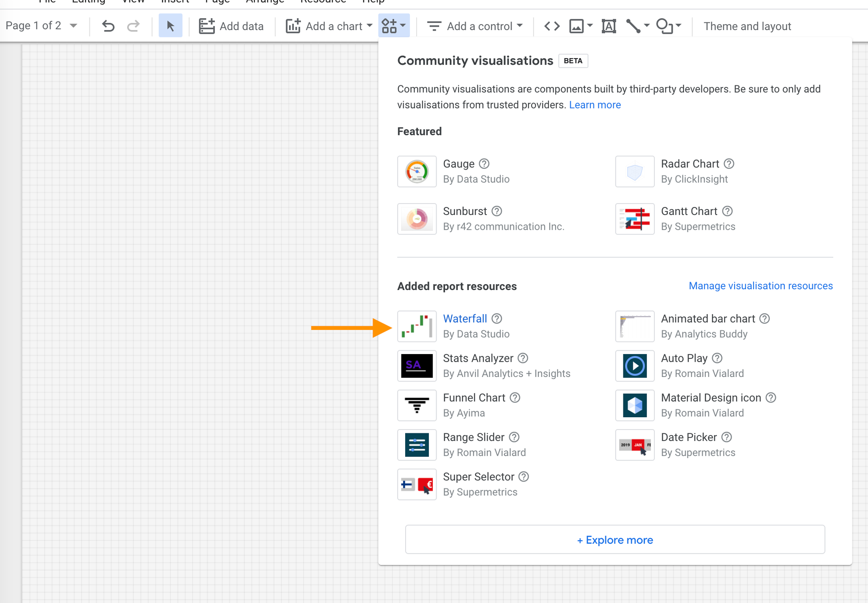Select the text box tool icon

(609, 26)
